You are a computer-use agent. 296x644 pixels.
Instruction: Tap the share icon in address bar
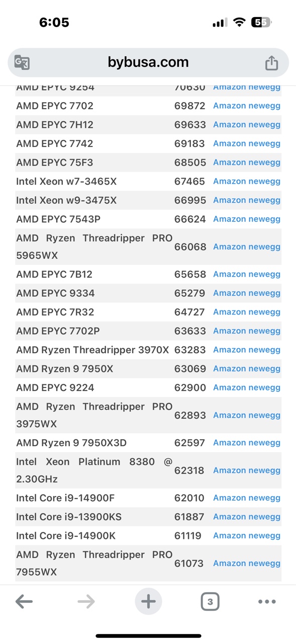271,62
